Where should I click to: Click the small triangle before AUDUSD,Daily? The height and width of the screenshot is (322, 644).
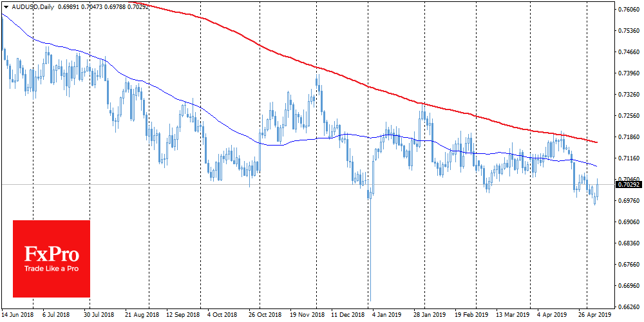pyautogui.click(x=6, y=6)
